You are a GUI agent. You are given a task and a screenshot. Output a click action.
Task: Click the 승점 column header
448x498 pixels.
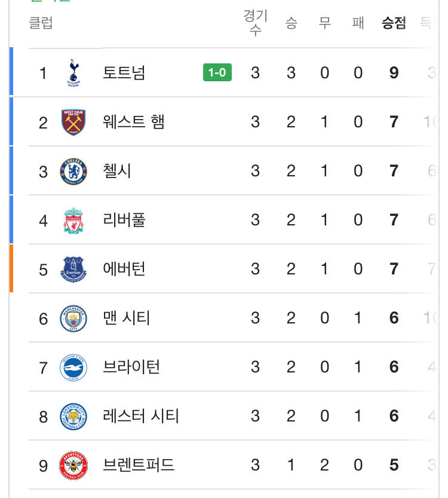[x=394, y=23]
